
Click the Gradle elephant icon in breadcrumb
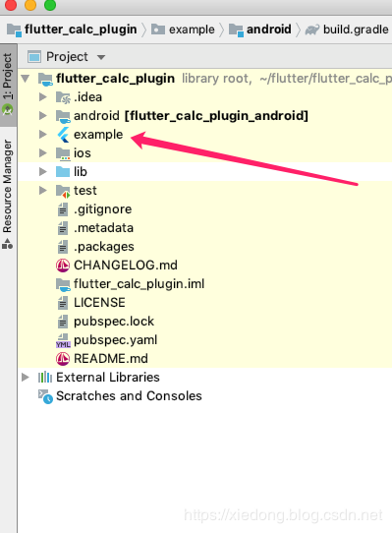(312, 30)
